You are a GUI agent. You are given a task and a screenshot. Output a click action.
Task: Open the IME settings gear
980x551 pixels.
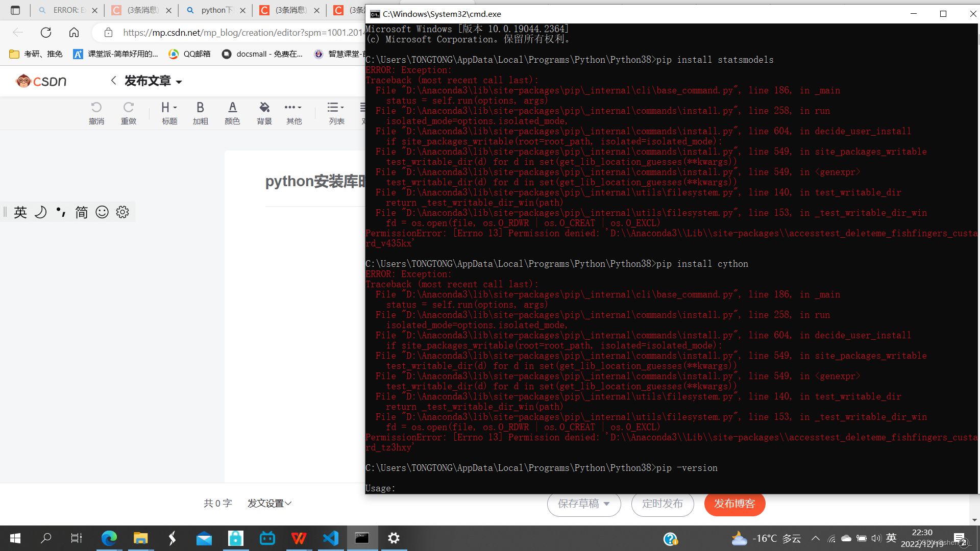[122, 212]
